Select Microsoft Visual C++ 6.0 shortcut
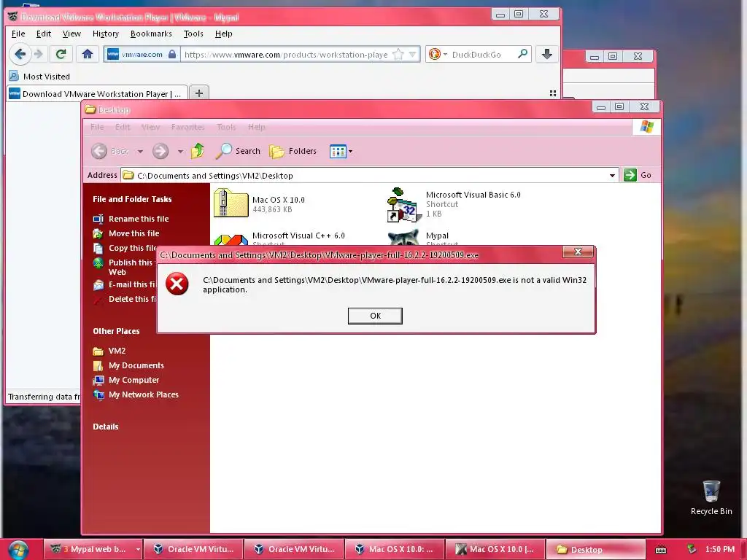747x560 pixels. [279, 238]
